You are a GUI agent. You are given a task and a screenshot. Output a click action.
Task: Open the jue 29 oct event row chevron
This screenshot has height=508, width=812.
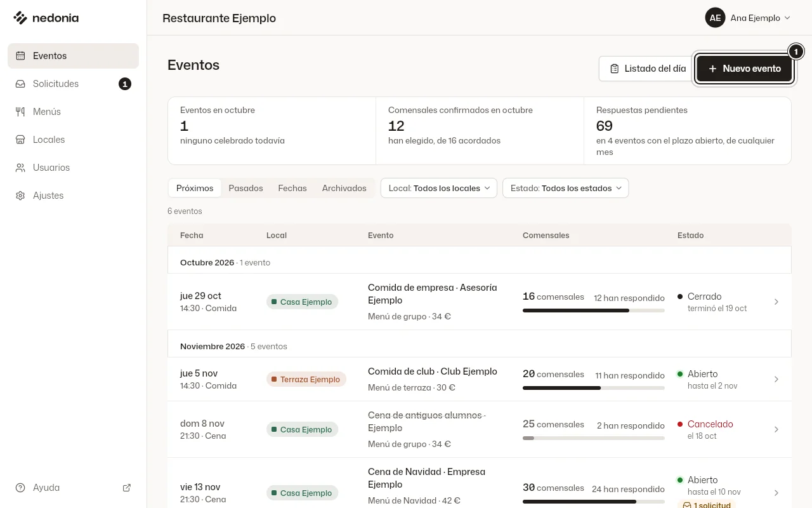point(776,302)
